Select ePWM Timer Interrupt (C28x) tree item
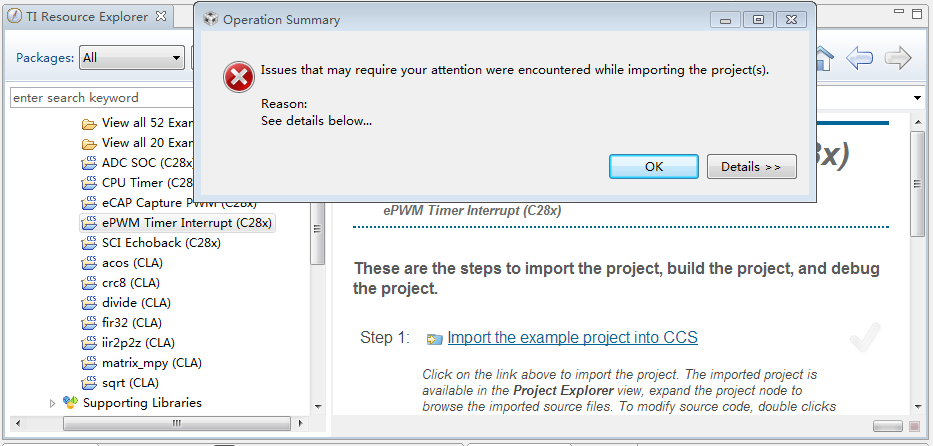933x446 pixels. [x=187, y=222]
